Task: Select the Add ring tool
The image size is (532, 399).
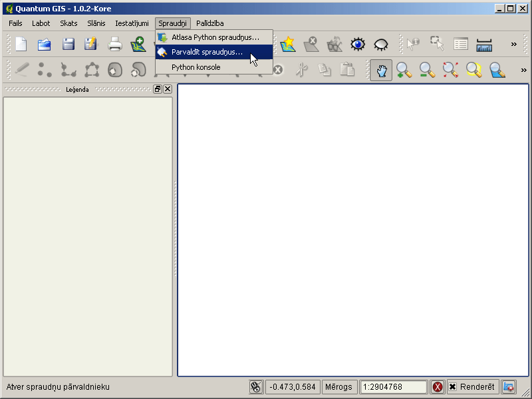Action: [115, 70]
